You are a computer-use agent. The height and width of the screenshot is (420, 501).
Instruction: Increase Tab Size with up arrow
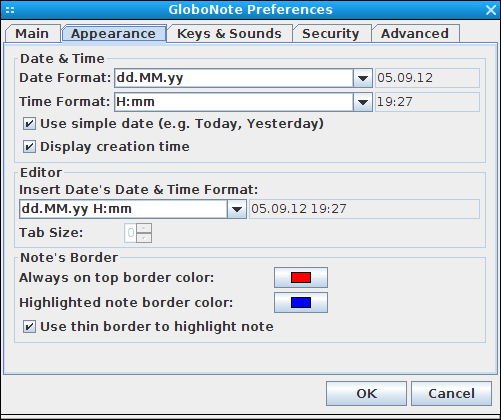point(144,228)
